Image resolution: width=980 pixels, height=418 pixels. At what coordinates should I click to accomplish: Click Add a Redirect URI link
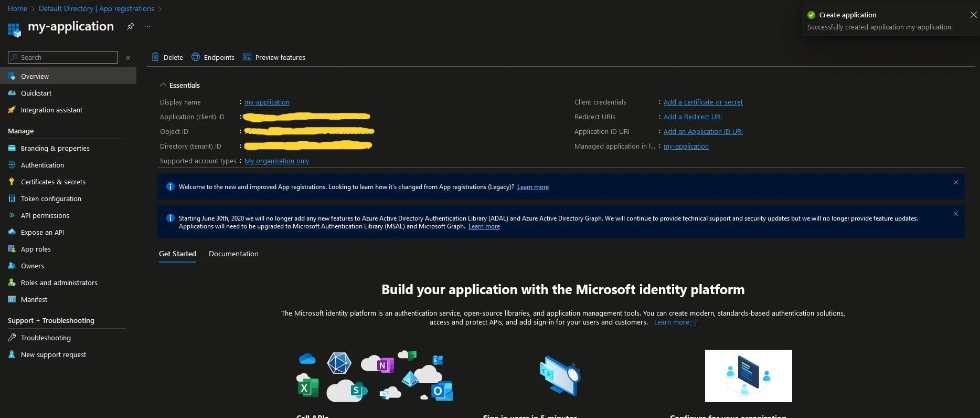click(693, 117)
